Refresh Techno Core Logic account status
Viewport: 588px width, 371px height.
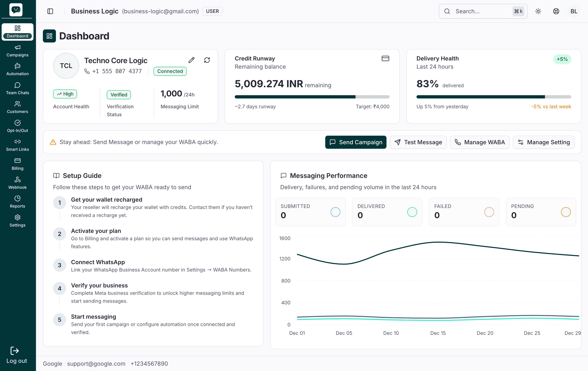pyautogui.click(x=207, y=60)
